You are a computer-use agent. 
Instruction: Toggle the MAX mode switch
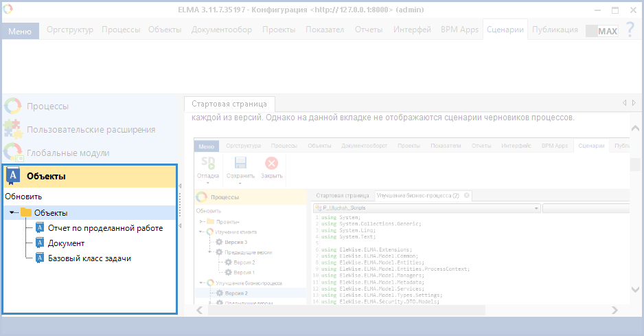(601, 31)
